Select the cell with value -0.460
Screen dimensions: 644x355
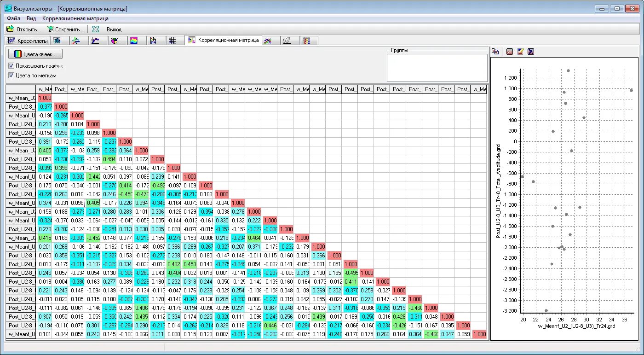[414, 308]
